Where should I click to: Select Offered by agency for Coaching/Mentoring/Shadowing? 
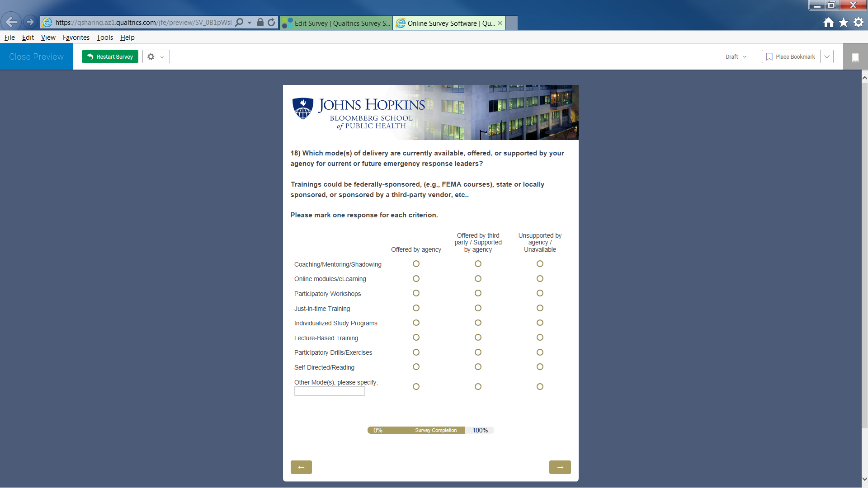(x=416, y=264)
